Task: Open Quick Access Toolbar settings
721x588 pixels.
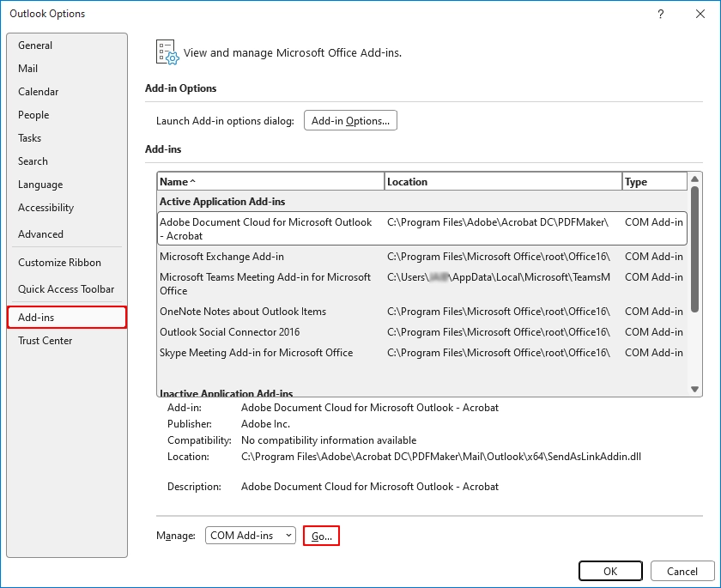Action: click(x=67, y=288)
